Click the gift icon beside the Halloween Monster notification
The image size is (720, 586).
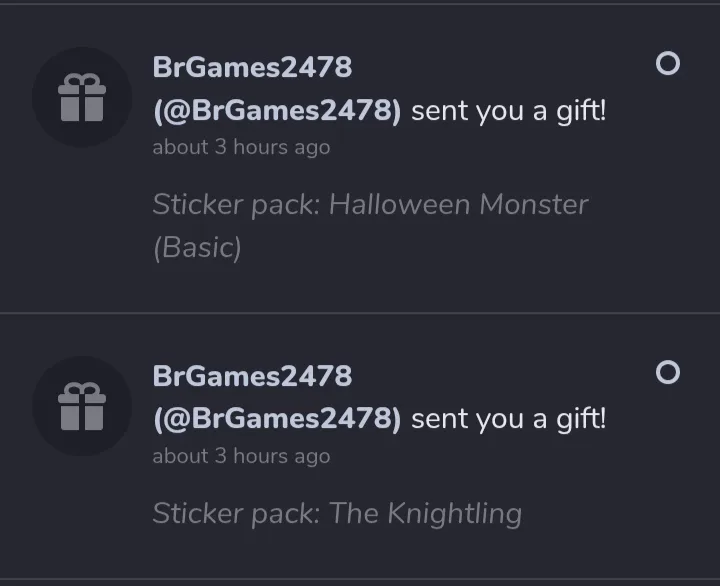click(81, 98)
